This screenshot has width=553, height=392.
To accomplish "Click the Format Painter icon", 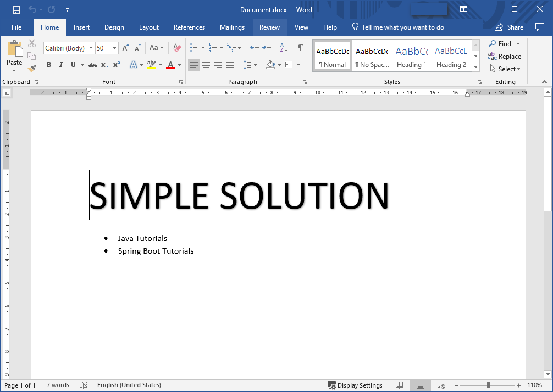I will pyautogui.click(x=31, y=68).
